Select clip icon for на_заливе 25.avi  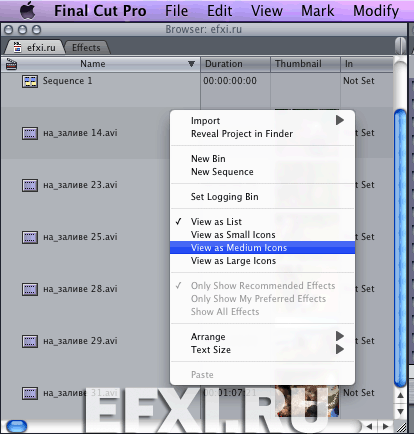[30, 237]
